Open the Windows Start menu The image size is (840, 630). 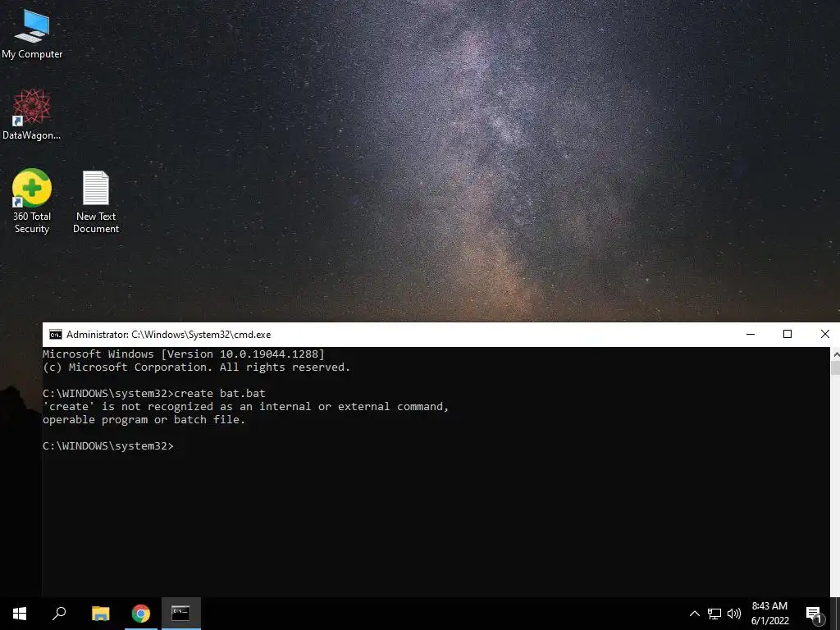click(x=20, y=614)
